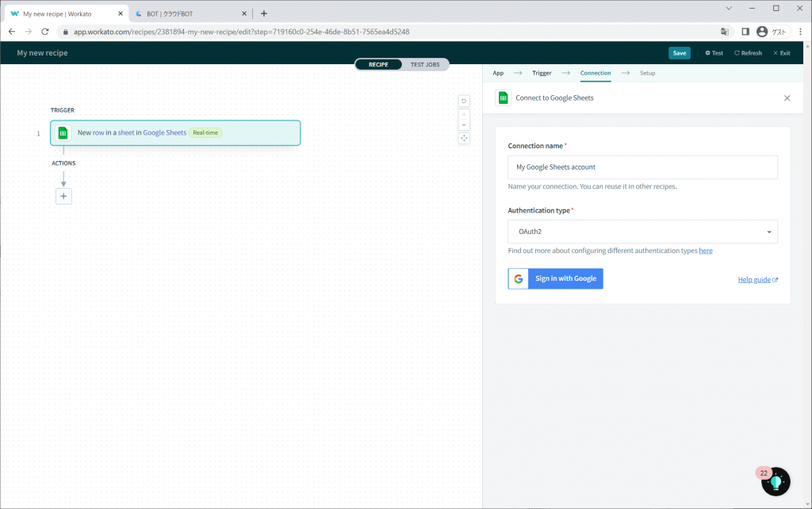Click the browser back arrow
812x509 pixels.
coord(12,32)
